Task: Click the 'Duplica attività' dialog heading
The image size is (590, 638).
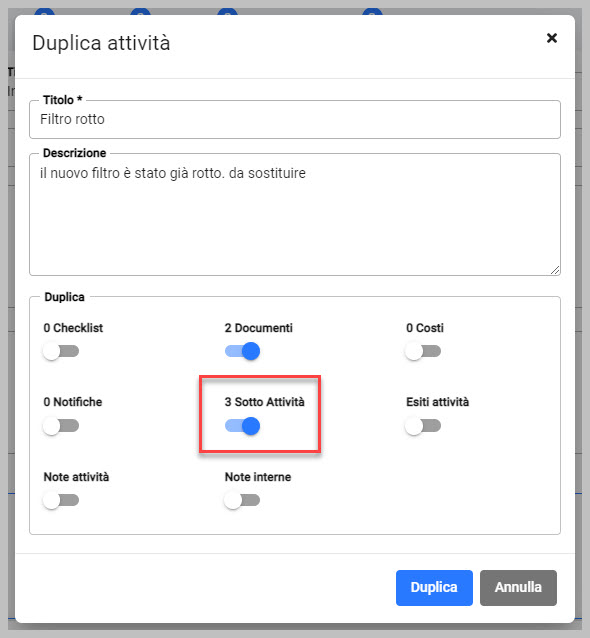Action: coord(101,43)
